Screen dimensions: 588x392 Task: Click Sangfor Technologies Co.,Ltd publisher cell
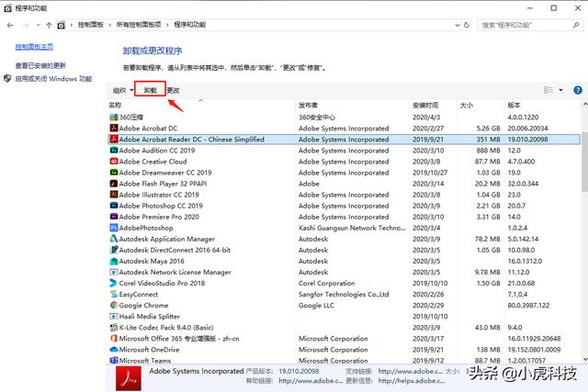click(x=344, y=294)
